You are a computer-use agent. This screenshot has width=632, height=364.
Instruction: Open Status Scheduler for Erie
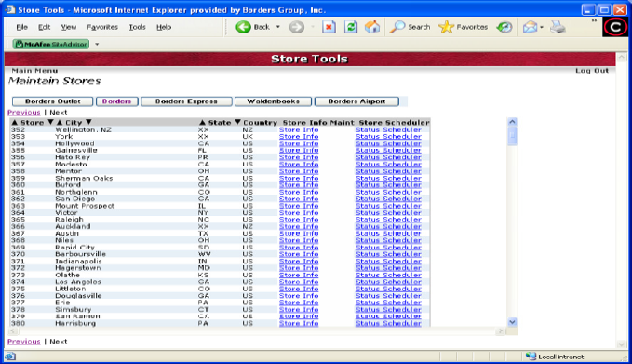point(388,303)
